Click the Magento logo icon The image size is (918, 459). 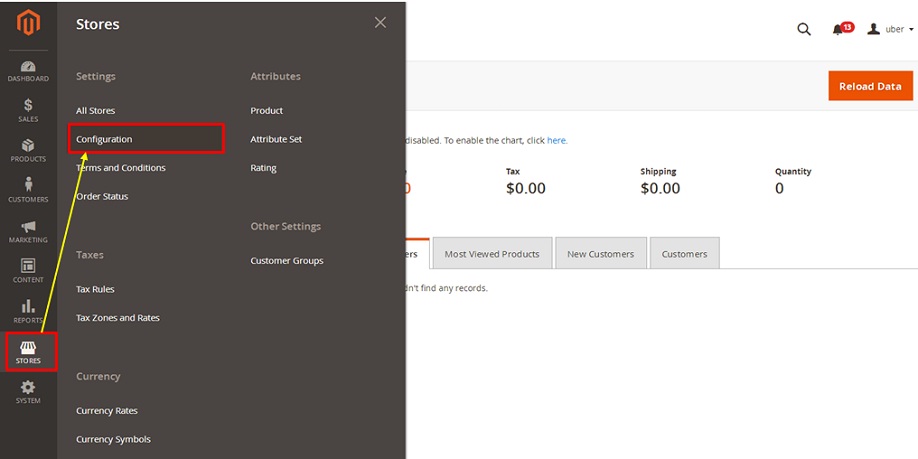[28, 23]
